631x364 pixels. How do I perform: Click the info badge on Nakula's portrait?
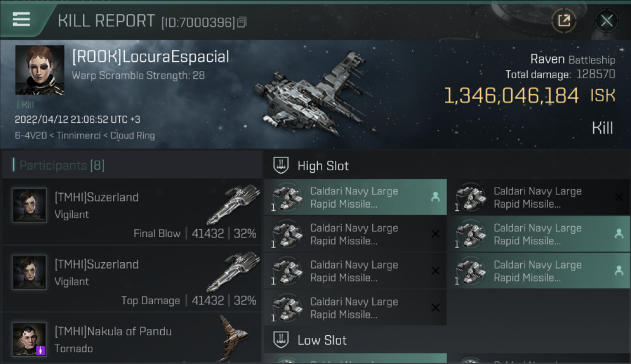point(41,350)
